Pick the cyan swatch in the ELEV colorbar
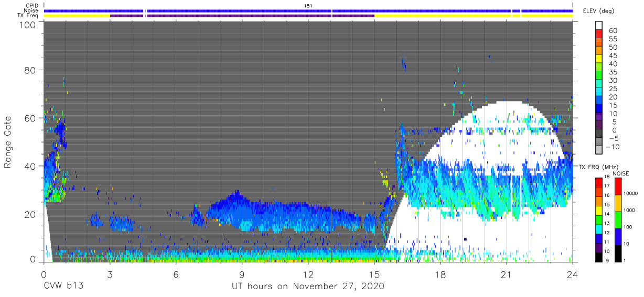Screen dimensions: 644x297 tap(598, 92)
